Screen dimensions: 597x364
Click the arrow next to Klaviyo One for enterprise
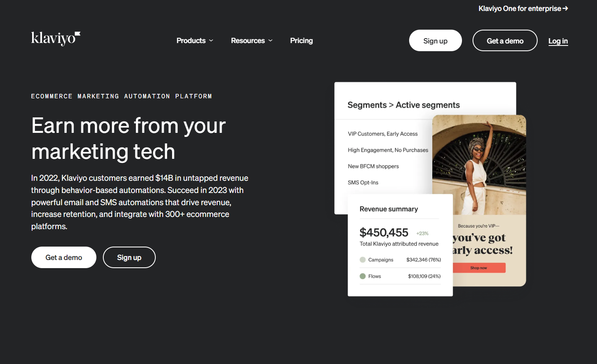[565, 9]
